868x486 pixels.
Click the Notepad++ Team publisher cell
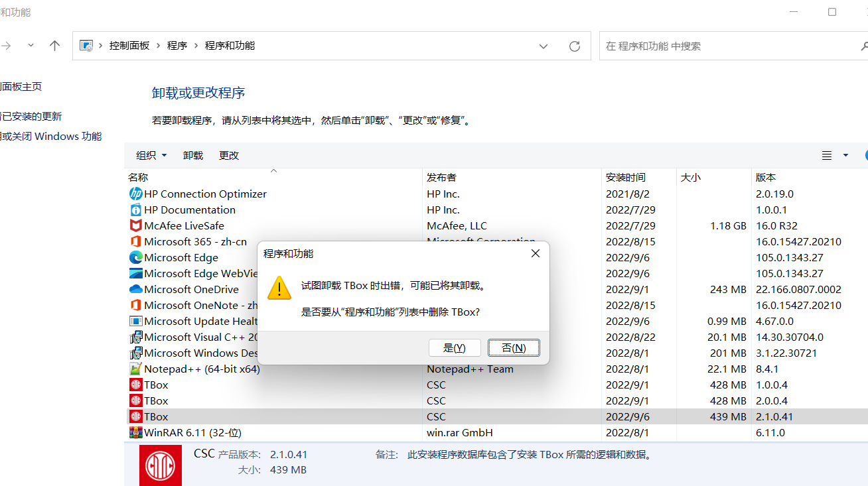click(470, 369)
